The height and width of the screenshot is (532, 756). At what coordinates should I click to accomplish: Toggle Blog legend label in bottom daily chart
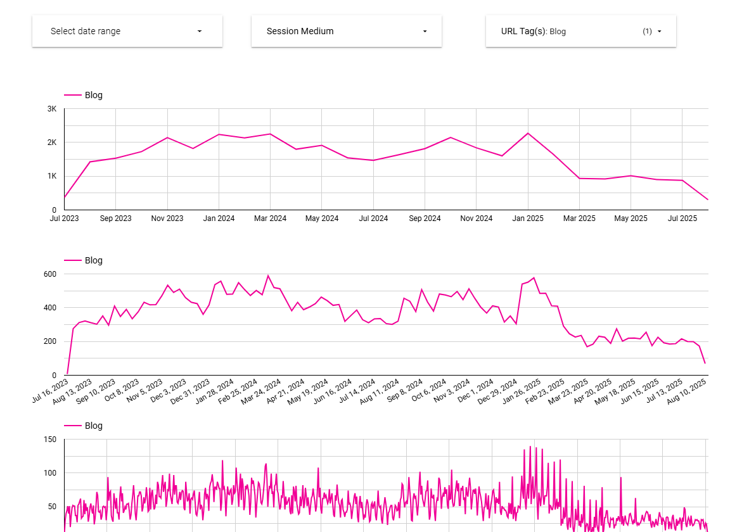point(94,426)
